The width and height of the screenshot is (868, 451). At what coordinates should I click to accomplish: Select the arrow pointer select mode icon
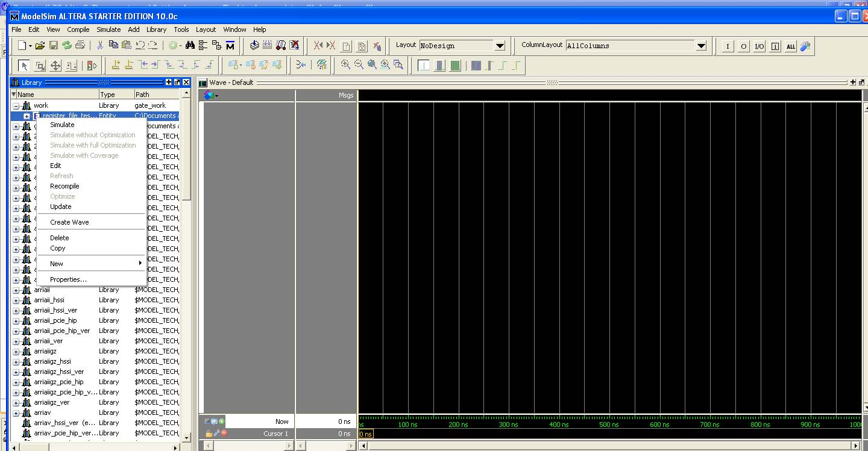pos(24,66)
